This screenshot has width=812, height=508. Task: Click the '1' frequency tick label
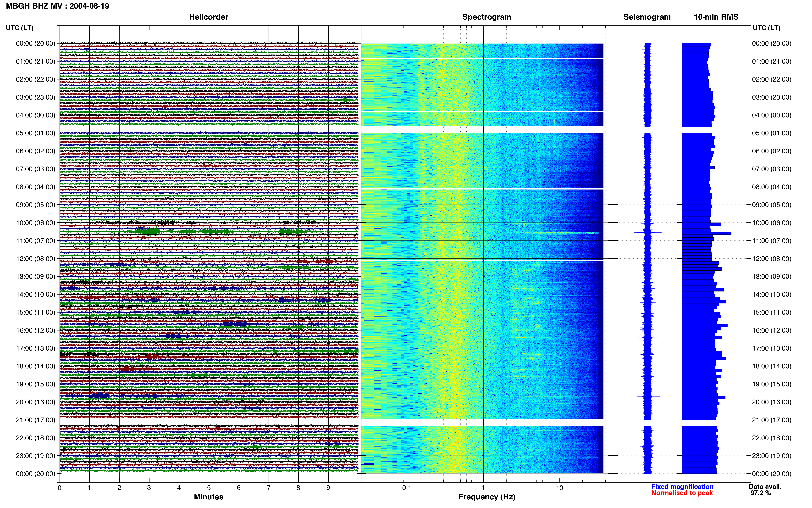tap(483, 488)
